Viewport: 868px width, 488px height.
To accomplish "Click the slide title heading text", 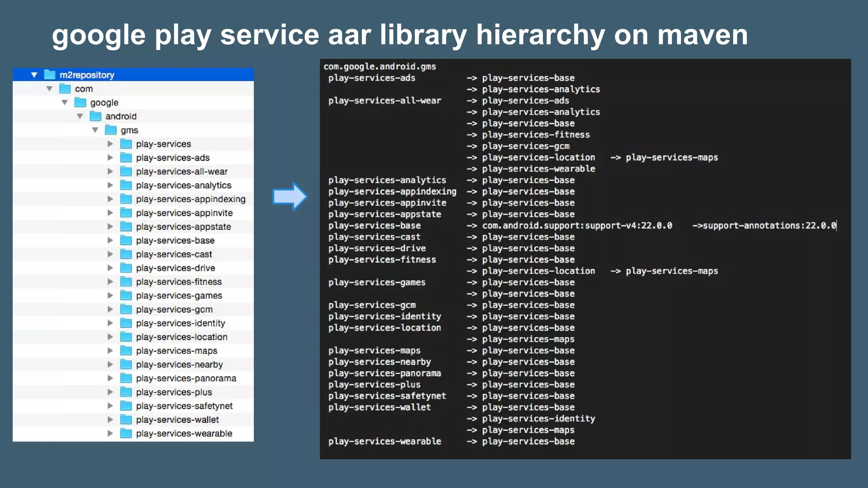I will [400, 35].
